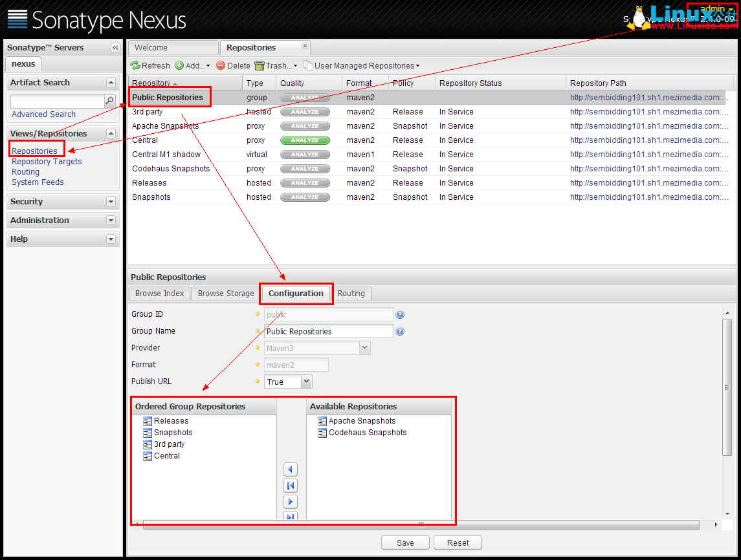Click the artifact search magnifier icon
Image resolution: width=741 pixels, height=560 pixels.
click(x=110, y=101)
